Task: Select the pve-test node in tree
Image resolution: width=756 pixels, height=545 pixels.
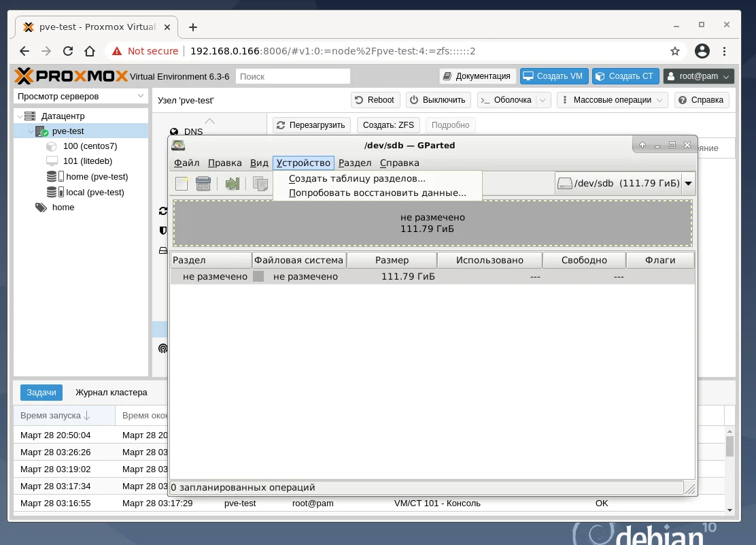Action: pos(68,131)
